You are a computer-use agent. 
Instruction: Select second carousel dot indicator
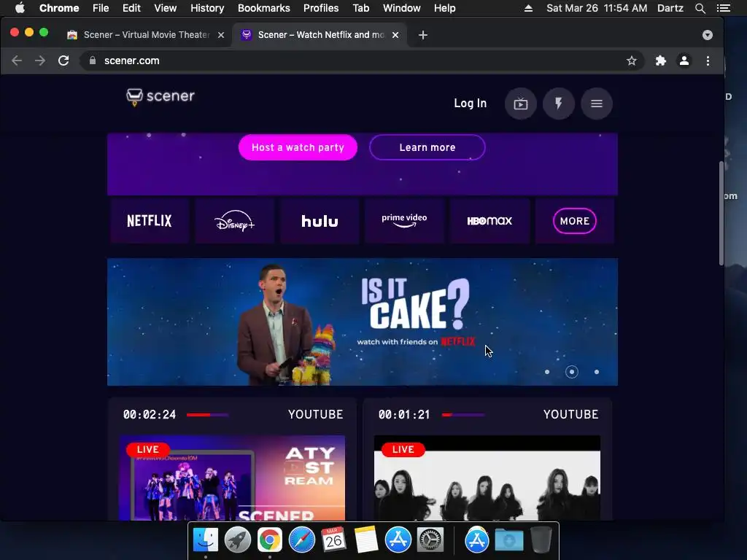[x=572, y=372]
